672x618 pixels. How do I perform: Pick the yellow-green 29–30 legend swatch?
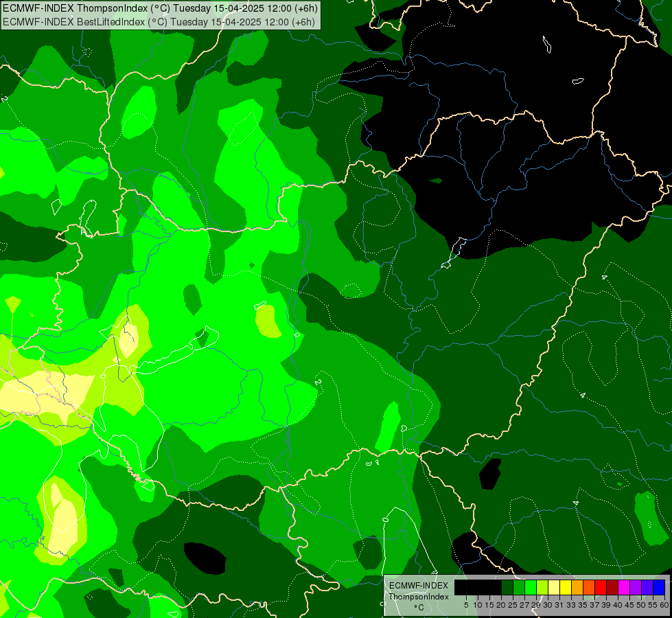[x=542, y=587]
